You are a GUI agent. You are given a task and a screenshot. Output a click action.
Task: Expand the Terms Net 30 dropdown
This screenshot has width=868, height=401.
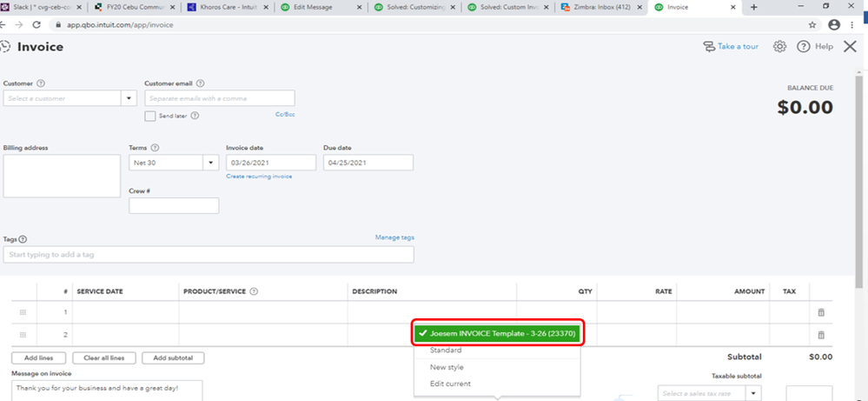point(210,163)
